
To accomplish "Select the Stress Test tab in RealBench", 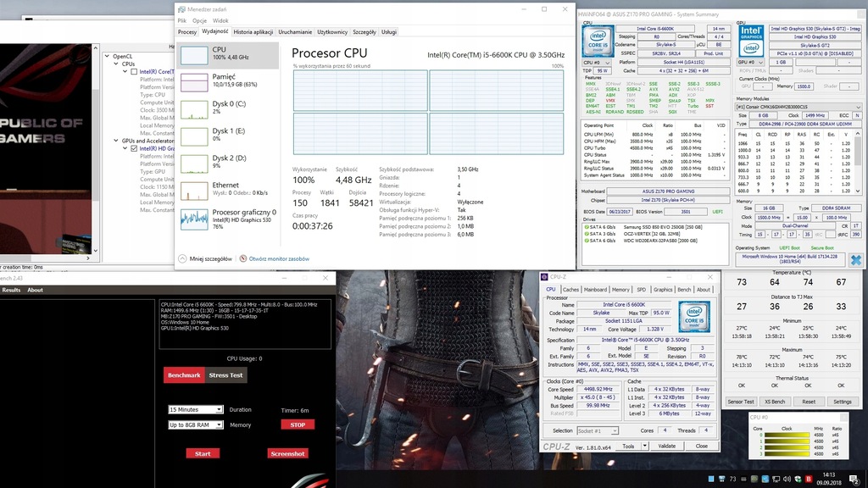I will point(225,375).
